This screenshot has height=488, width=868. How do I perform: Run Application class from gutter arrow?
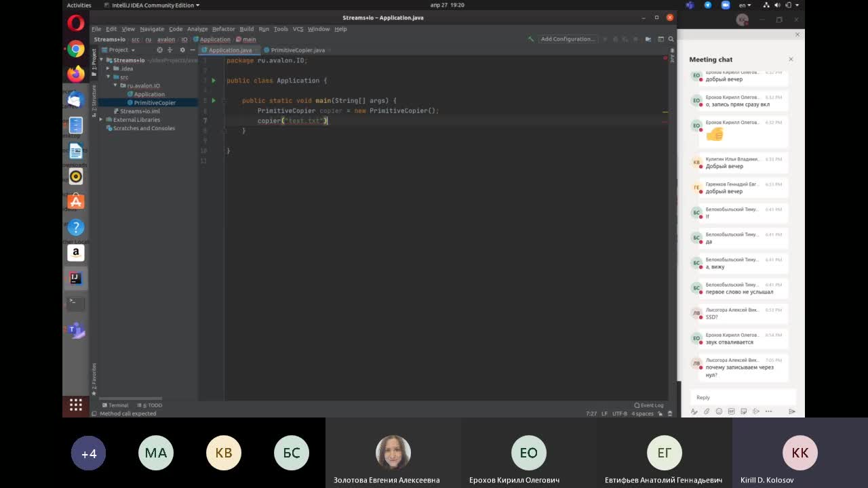coord(214,81)
